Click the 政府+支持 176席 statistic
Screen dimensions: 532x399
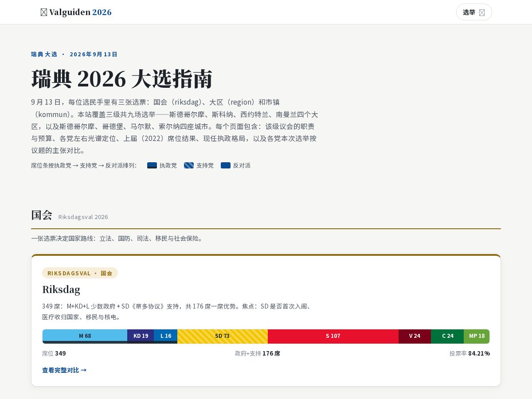(x=258, y=353)
